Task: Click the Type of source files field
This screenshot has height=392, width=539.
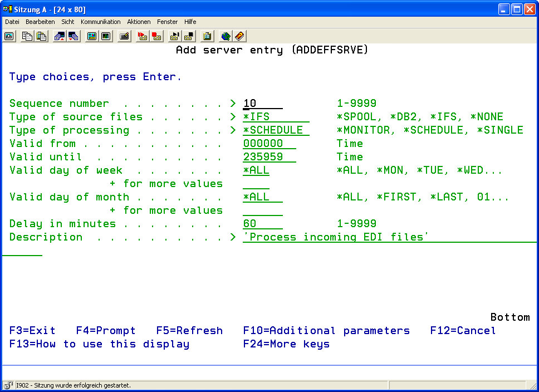Action: [276, 117]
